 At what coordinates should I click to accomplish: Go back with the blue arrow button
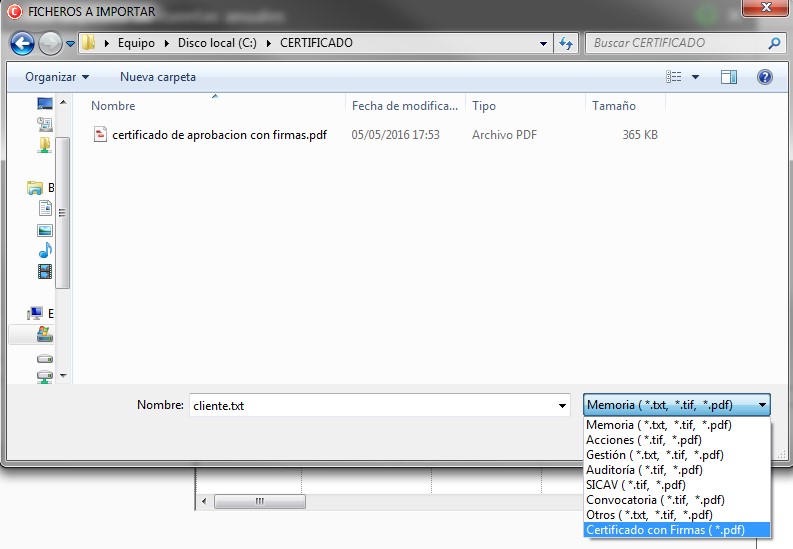point(22,43)
